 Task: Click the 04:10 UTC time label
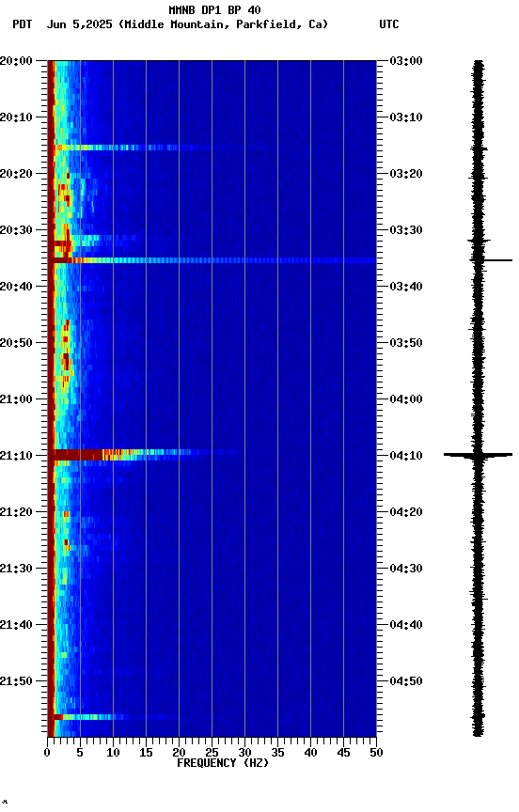406,456
